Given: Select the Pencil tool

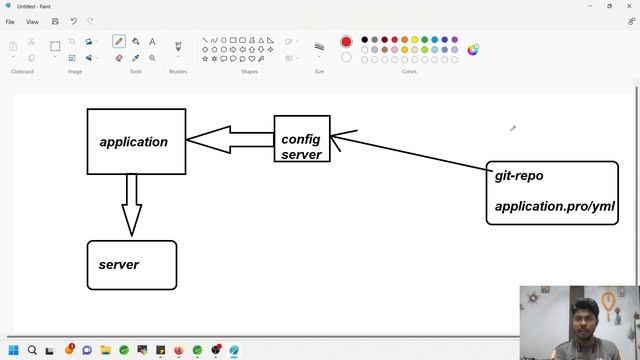Looking at the screenshot, I should pos(119,41).
